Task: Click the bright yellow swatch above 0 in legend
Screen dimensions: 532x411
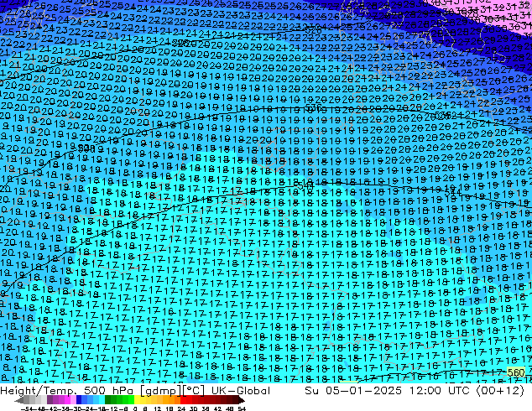Action: (x=137, y=400)
